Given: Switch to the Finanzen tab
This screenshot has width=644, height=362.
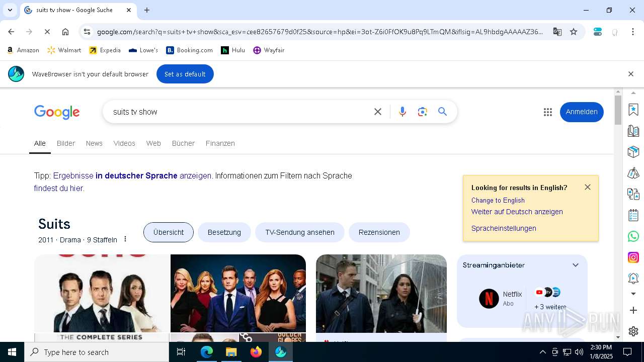Looking at the screenshot, I should (220, 143).
